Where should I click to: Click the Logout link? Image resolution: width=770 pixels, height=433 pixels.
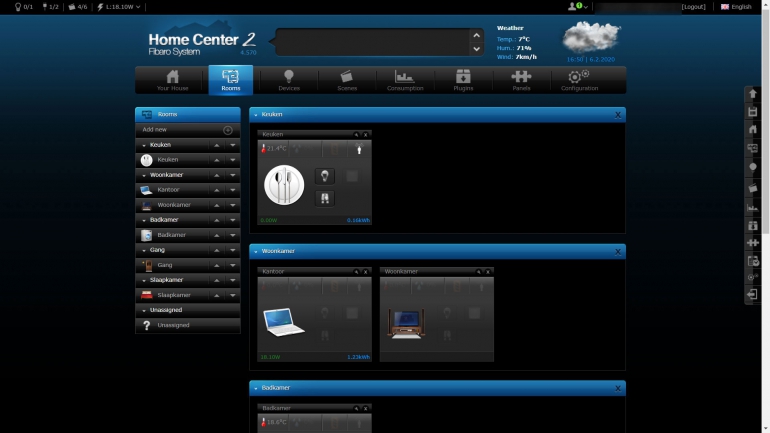[693, 7]
